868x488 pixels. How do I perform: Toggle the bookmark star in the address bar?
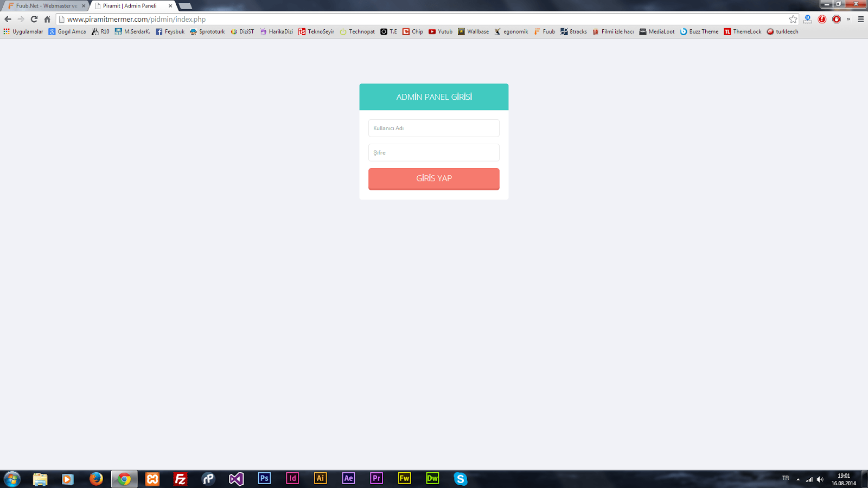click(x=793, y=18)
